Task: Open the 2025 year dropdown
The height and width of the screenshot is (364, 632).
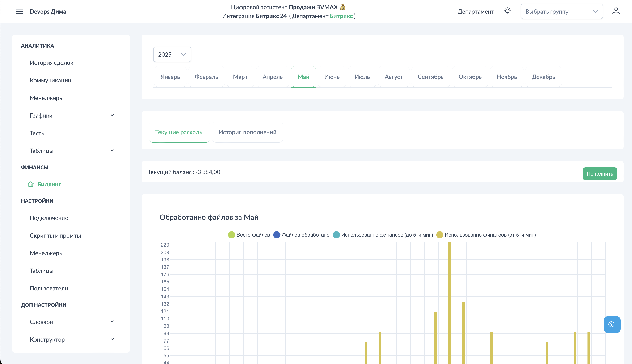Action: [172, 54]
